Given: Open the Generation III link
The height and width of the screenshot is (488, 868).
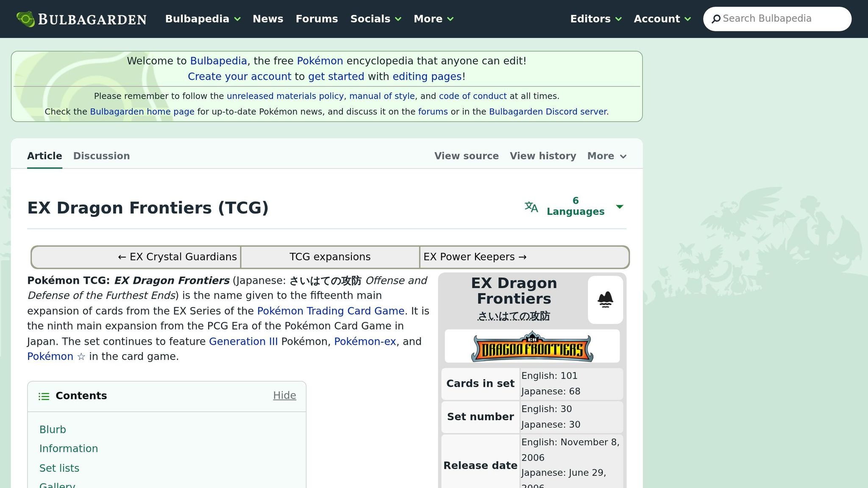Looking at the screenshot, I should tap(243, 341).
